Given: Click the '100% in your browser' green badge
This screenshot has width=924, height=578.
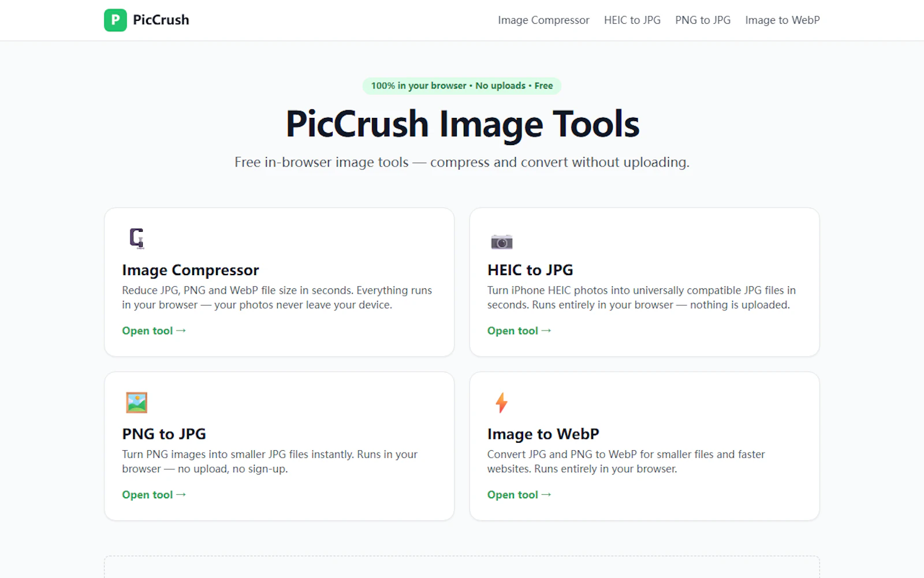Looking at the screenshot, I should (462, 86).
